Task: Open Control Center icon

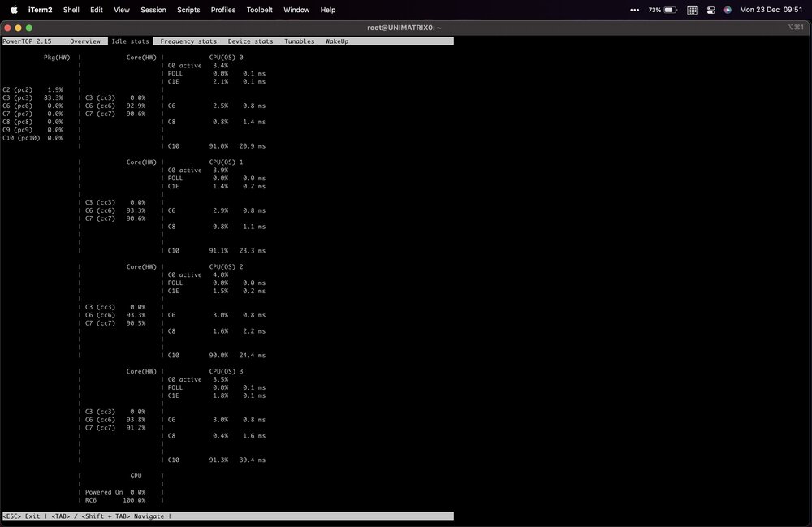Action: coord(710,10)
